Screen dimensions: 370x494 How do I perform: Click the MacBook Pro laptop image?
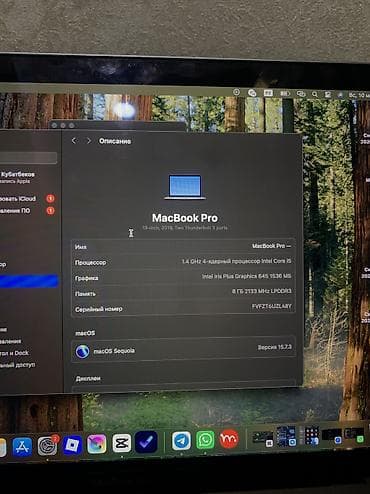click(185, 187)
